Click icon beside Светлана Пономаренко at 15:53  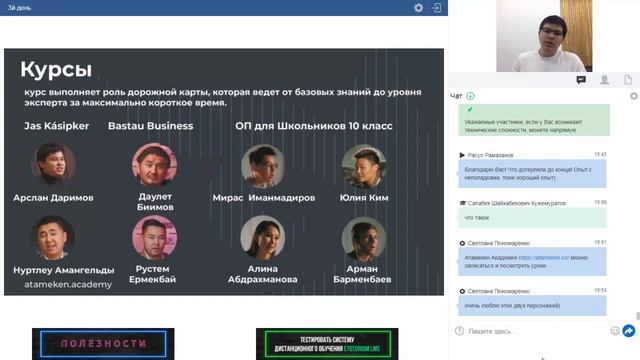point(462,291)
